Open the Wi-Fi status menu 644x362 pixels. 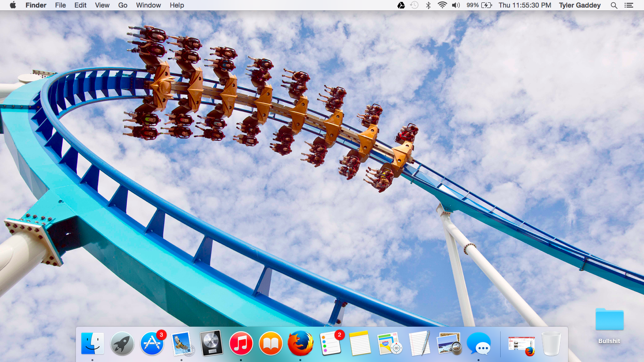[442, 5]
